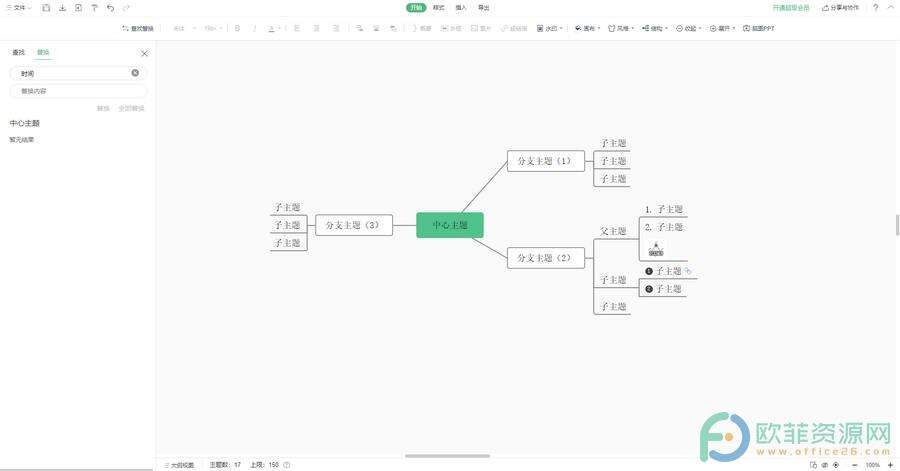Clear the search field text
The image size is (900, 471).
click(x=135, y=73)
